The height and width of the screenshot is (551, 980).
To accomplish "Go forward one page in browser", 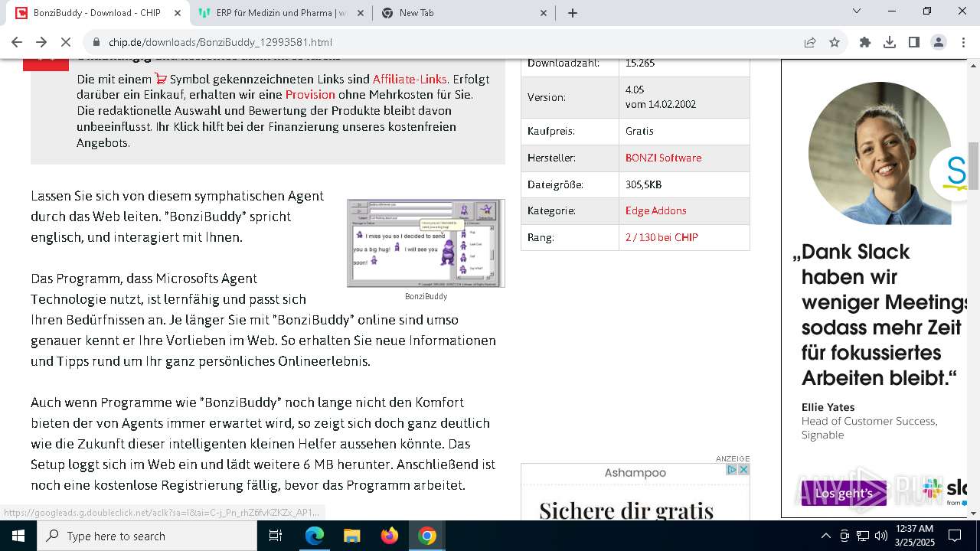I will (41, 42).
